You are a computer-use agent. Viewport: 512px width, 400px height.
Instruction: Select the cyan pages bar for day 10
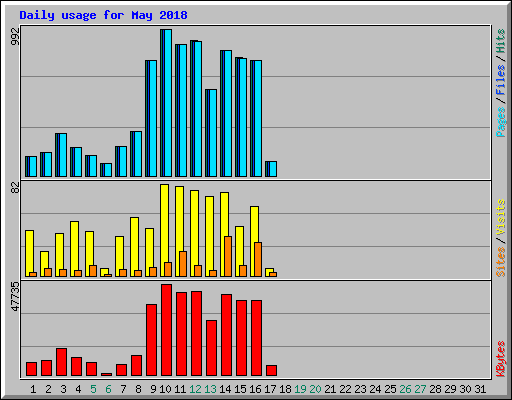pos(168,103)
